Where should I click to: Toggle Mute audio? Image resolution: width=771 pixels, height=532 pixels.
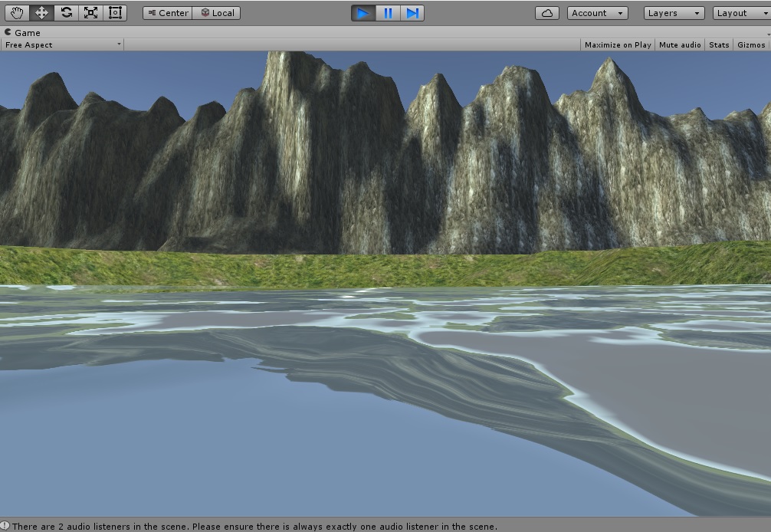(x=679, y=44)
